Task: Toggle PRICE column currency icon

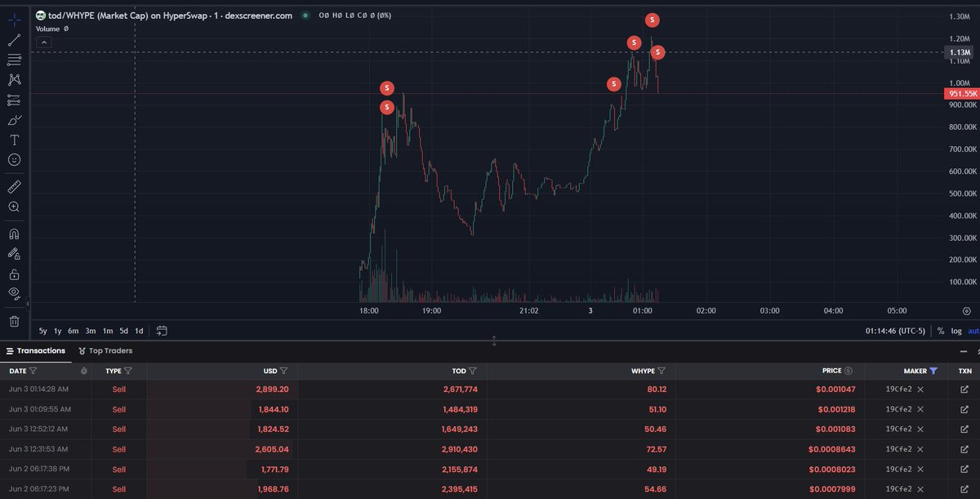Action: click(849, 371)
